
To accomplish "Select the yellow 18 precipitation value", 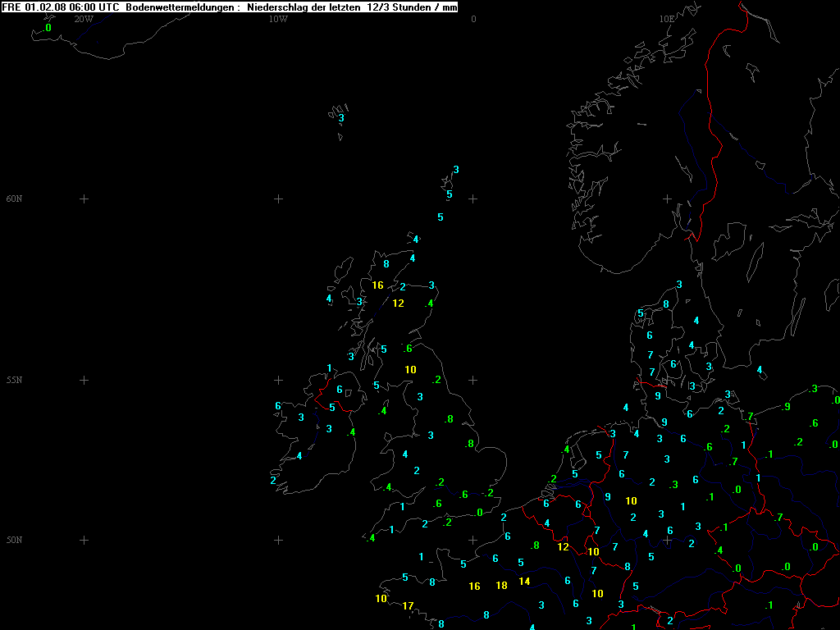I will pos(502,585).
